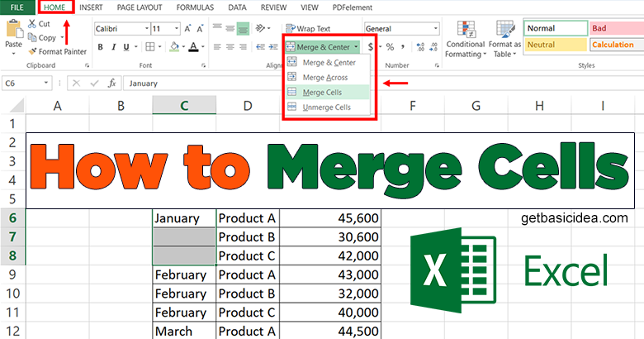Click the Insert Function fx icon

click(111, 84)
